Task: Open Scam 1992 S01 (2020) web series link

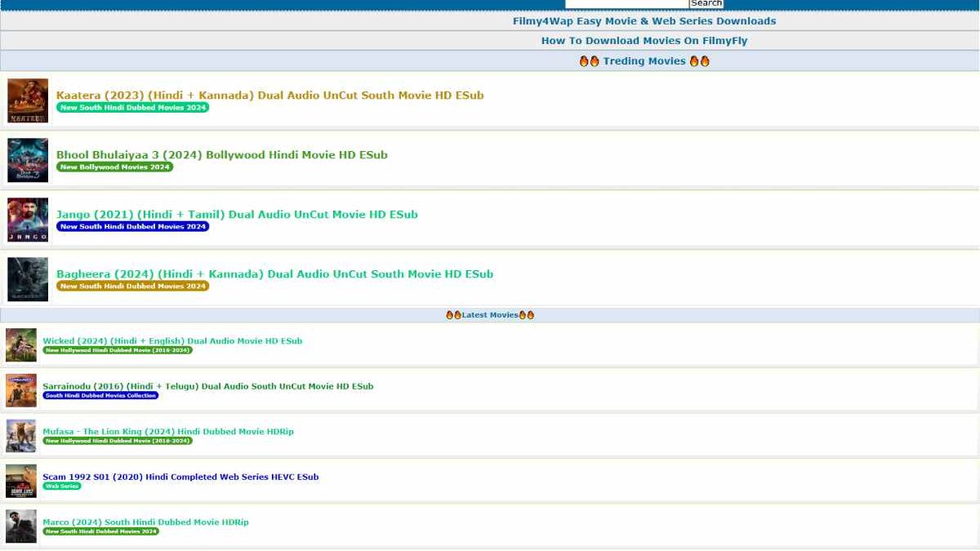Action: pyautogui.click(x=180, y=478)
